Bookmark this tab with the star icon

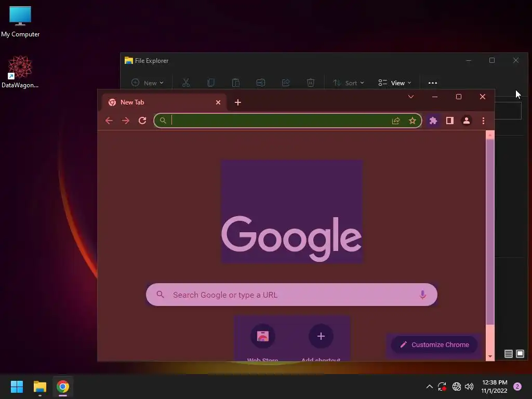[412, 121]
